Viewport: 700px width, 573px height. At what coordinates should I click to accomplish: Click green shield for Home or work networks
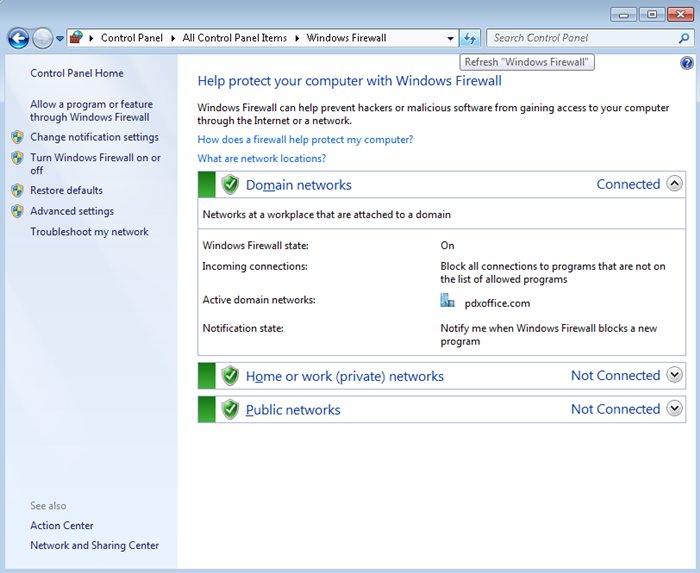[230, 376]
